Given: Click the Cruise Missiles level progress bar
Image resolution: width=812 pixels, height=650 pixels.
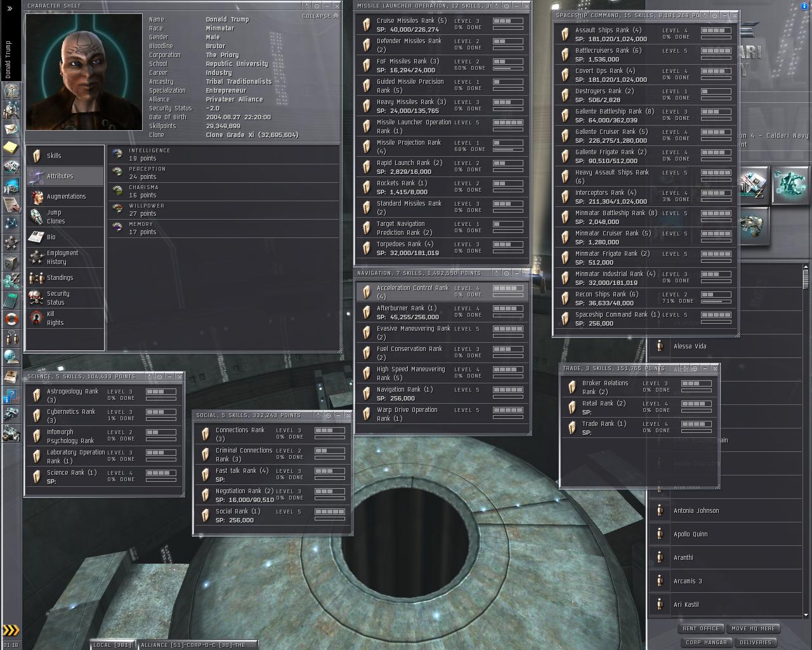Looking at the screenshot, I should tap(507, 21).
